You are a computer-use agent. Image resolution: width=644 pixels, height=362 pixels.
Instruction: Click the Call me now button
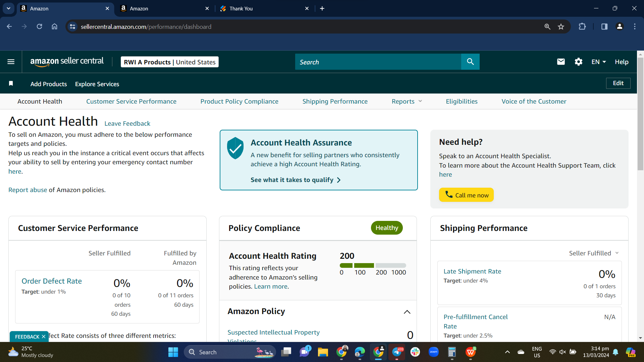pos(466,195)
